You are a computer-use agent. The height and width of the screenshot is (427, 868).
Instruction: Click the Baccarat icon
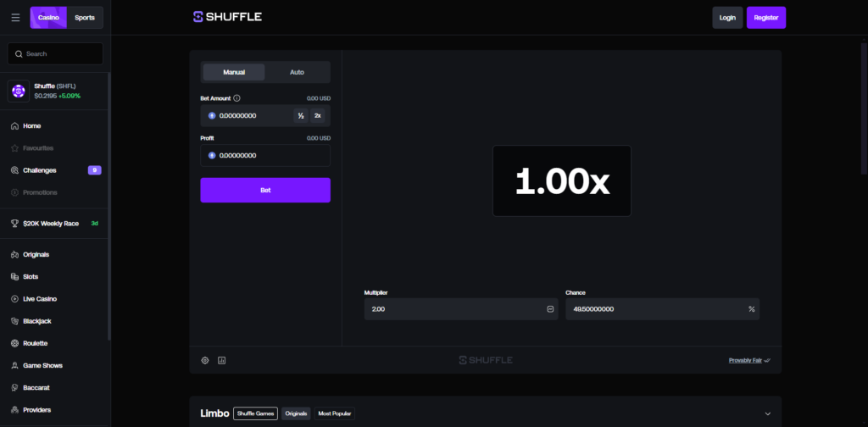(x=15, y=388)
